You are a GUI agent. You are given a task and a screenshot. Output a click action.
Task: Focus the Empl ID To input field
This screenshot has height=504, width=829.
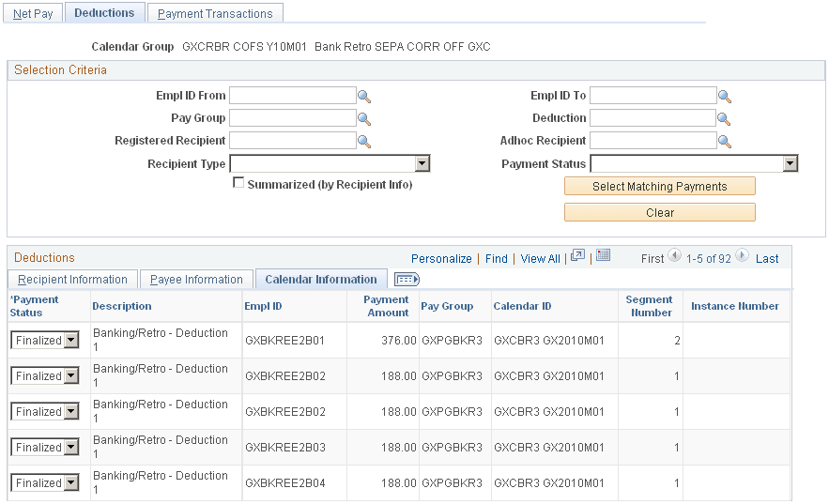point(652,96)
